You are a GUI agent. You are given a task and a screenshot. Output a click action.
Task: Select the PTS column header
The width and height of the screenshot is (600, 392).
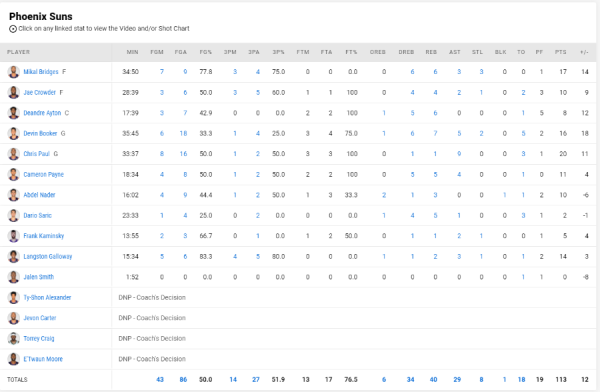[x=561, y=52]
